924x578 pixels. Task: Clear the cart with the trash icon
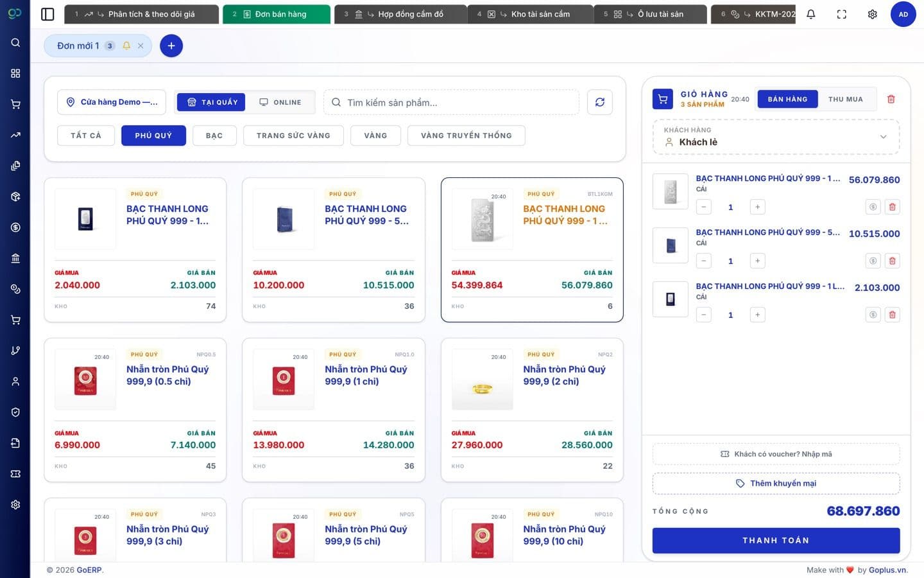click(891, 99)
